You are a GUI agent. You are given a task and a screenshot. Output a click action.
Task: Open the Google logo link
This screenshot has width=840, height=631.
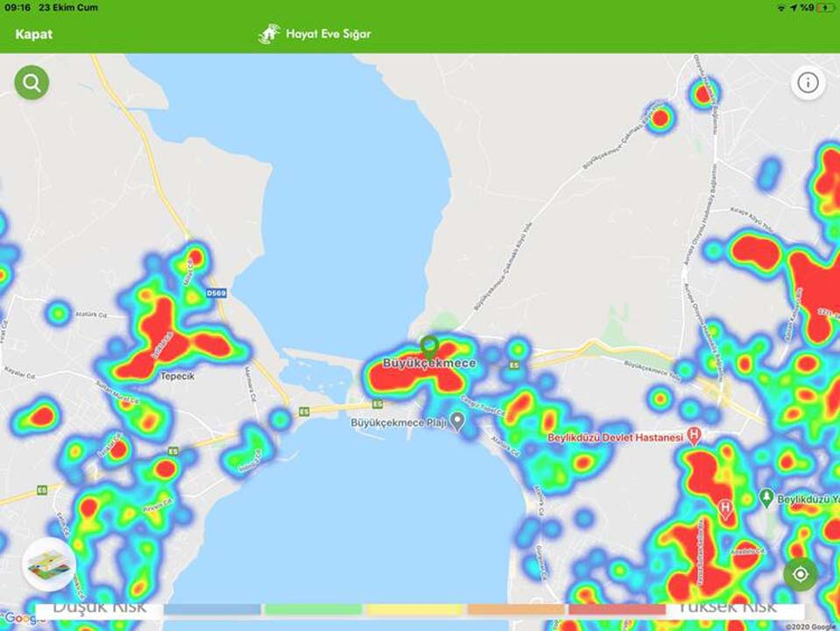click(x=20, y=619)
